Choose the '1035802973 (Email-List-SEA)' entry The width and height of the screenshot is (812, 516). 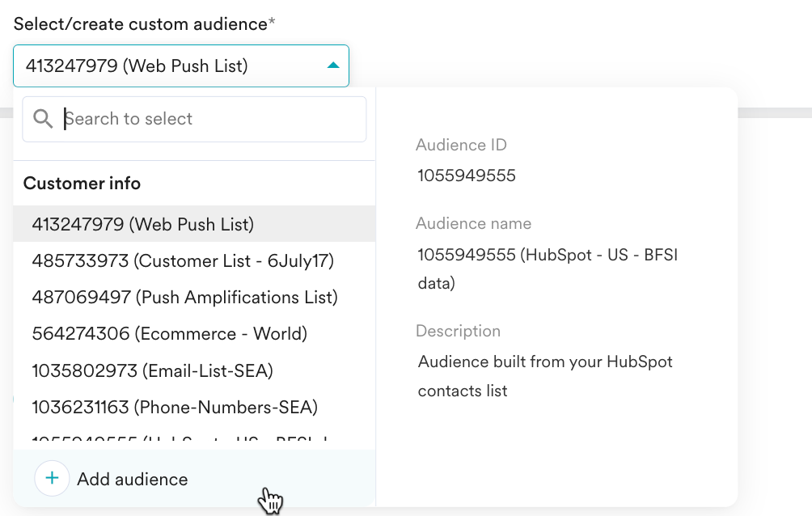point(152,370)
